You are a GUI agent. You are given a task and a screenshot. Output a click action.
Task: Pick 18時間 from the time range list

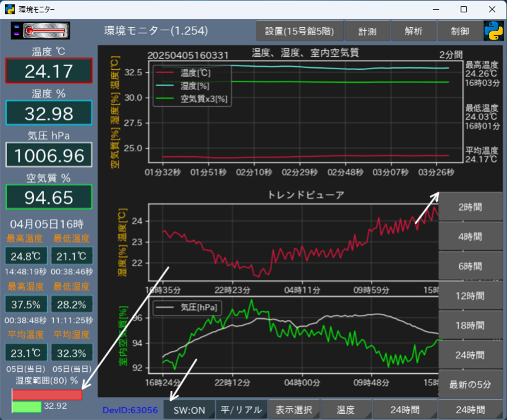(470, 325)
